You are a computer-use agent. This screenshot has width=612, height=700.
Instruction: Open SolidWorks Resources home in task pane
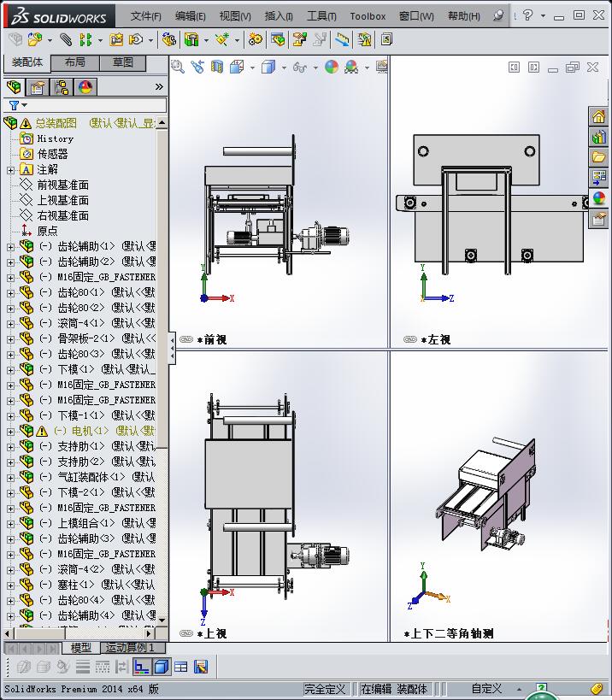point(598,117)
